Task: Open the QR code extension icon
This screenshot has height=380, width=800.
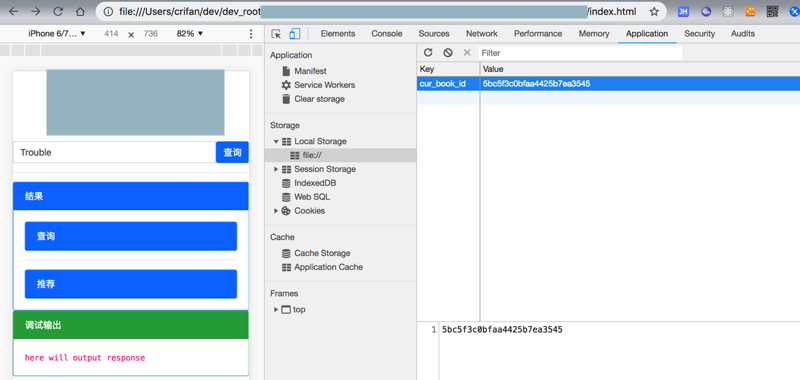Action: pyautogui.click(x=772, y=11)
